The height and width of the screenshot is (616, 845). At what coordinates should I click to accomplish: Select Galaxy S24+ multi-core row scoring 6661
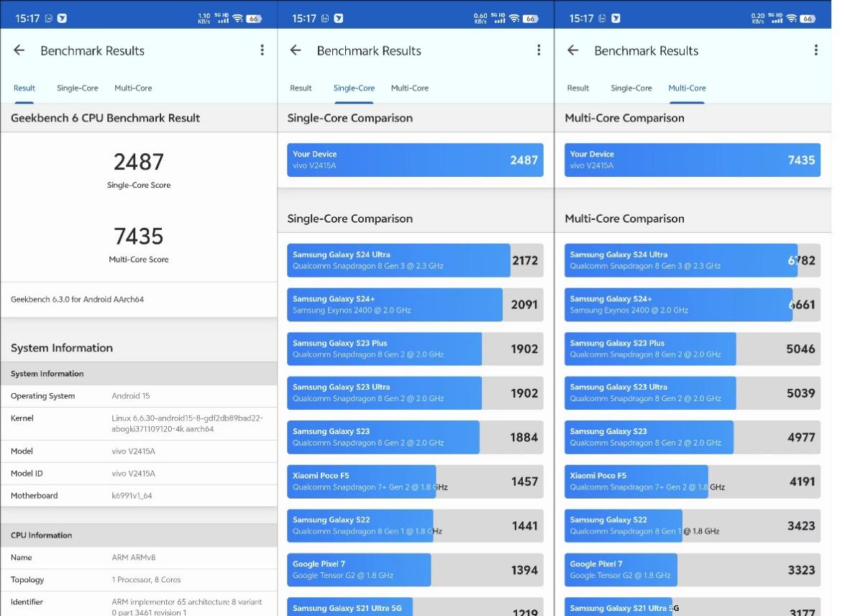[693, 305]
